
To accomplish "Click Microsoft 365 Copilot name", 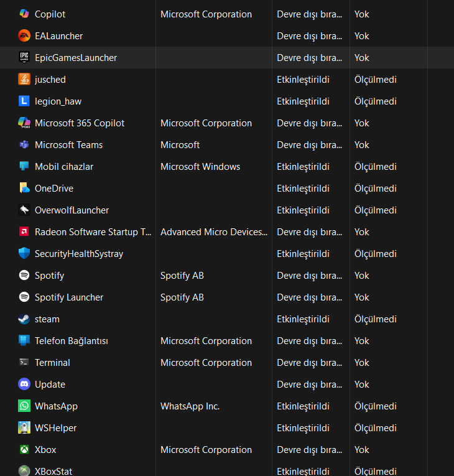I will click(80, 123).
